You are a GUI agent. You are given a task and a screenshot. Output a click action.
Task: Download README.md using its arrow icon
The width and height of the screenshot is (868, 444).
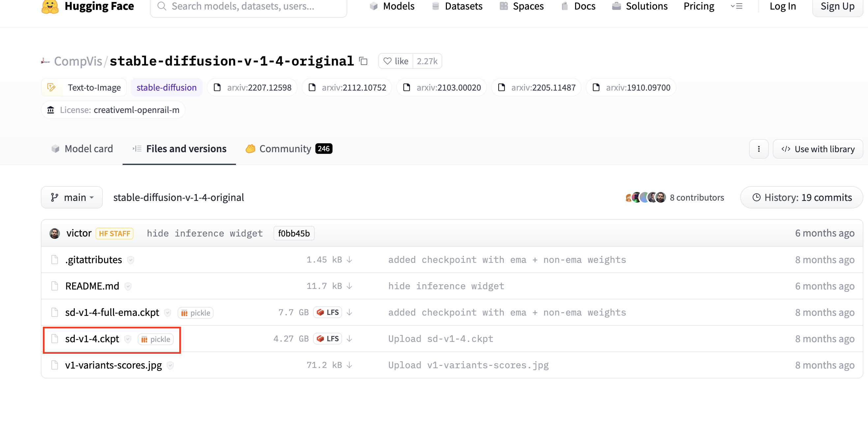point(349,286)
